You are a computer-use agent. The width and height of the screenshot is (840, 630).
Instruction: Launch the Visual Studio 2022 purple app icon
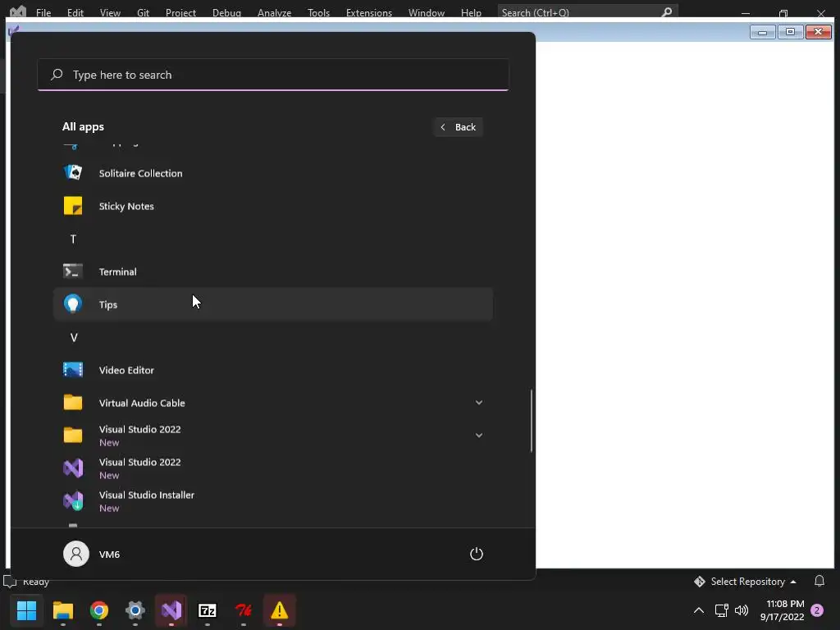point(73,468)
